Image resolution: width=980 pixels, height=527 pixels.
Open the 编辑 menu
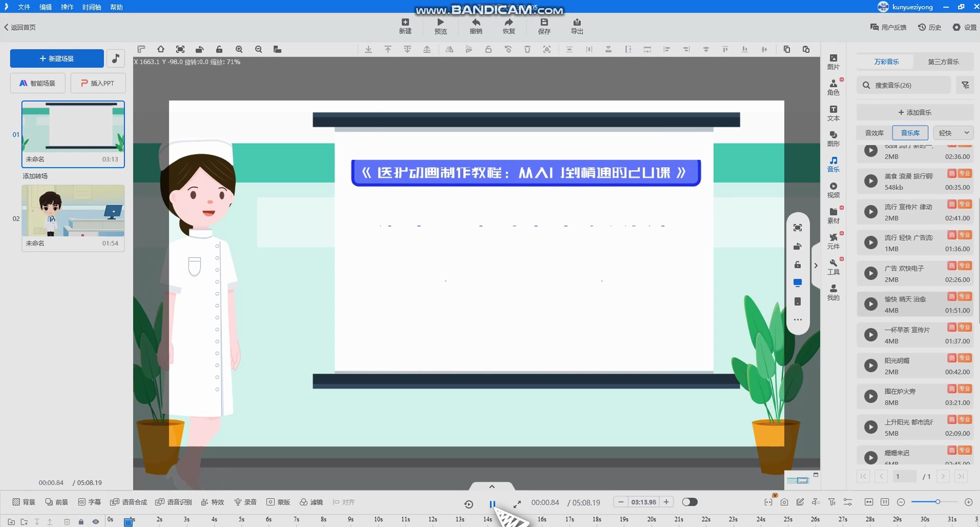(45, 7)
